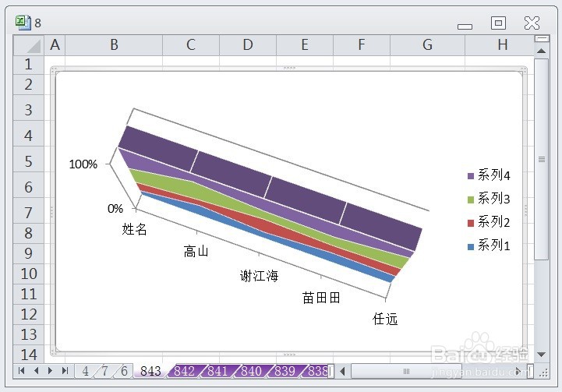
Task: Click the 苗田田 category label
Action: pos(321,298)
